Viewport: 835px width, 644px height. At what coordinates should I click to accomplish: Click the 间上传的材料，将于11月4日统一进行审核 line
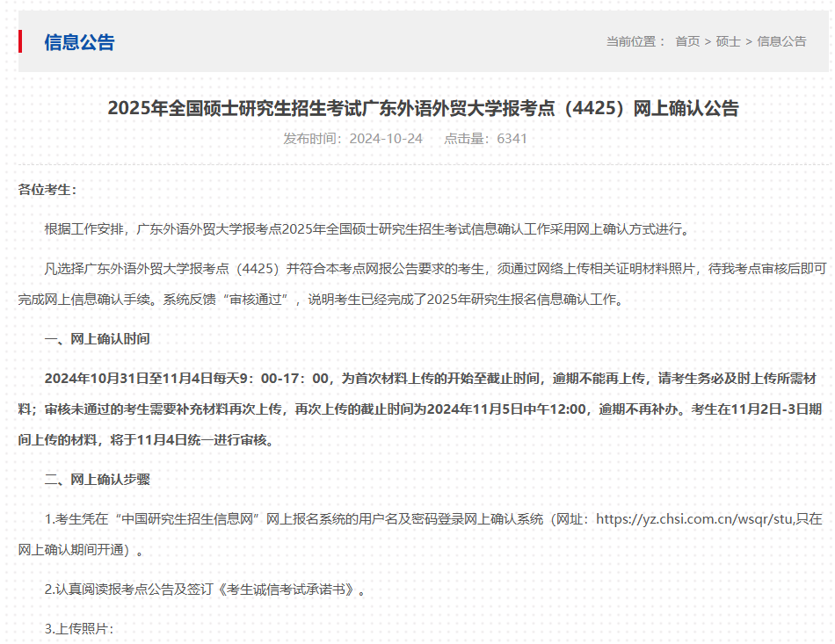point(146,439)
